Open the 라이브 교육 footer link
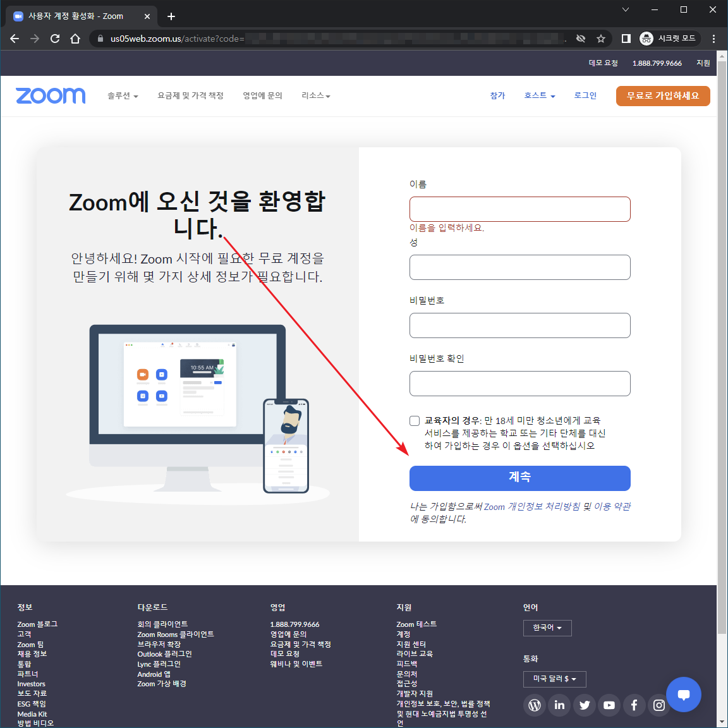The width and height of the screenshot is (728, 728). coord(415,653)
